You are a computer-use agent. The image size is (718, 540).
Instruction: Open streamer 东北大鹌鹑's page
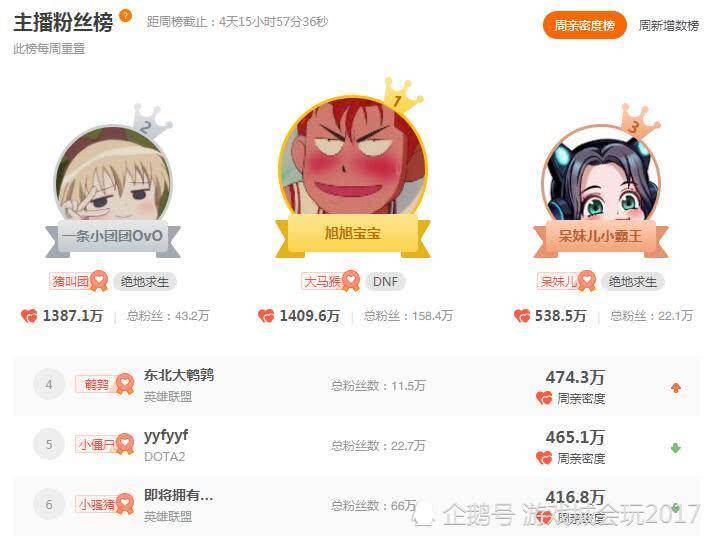[x=179, y=375]
